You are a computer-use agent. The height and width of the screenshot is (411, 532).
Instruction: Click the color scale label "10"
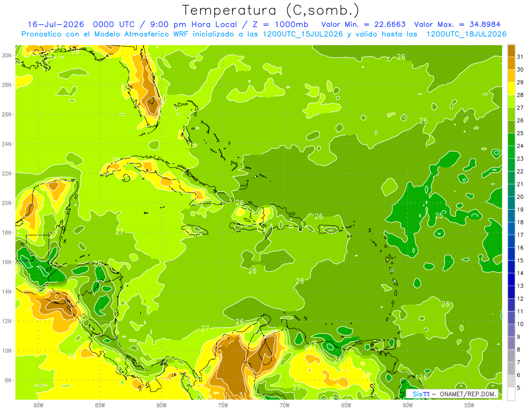tap(520, 324)
